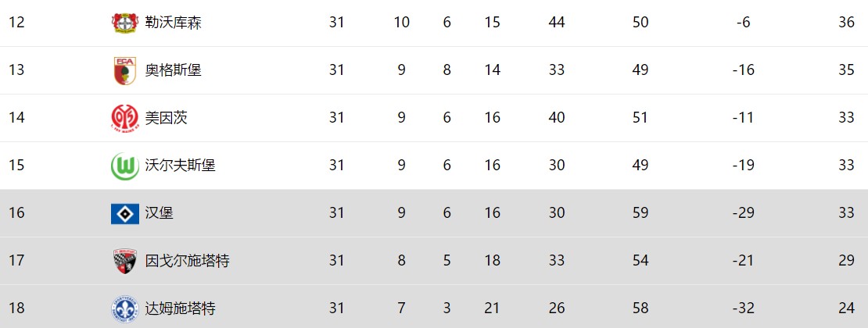
Task: Open the 勒沃库森 team link
Action: click(174, 23)
